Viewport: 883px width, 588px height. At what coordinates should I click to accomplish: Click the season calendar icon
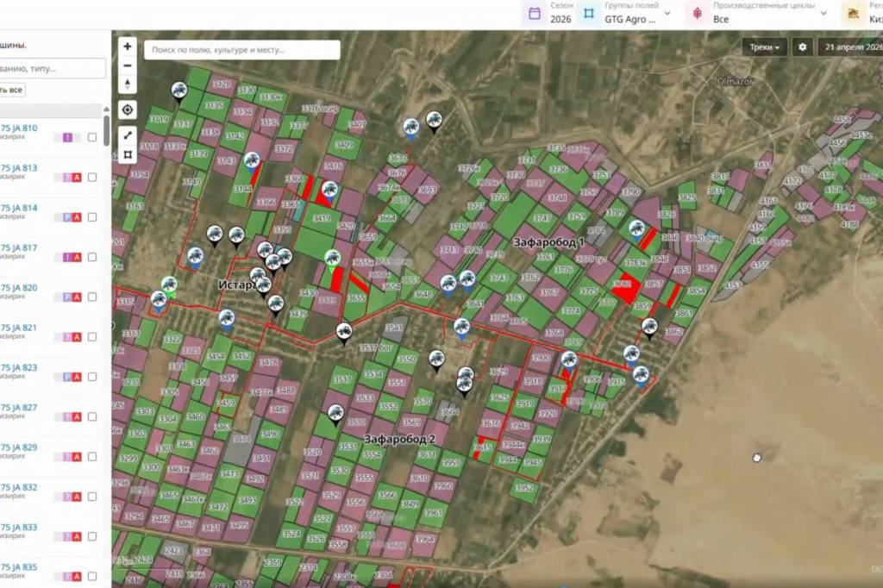[535, 13]
